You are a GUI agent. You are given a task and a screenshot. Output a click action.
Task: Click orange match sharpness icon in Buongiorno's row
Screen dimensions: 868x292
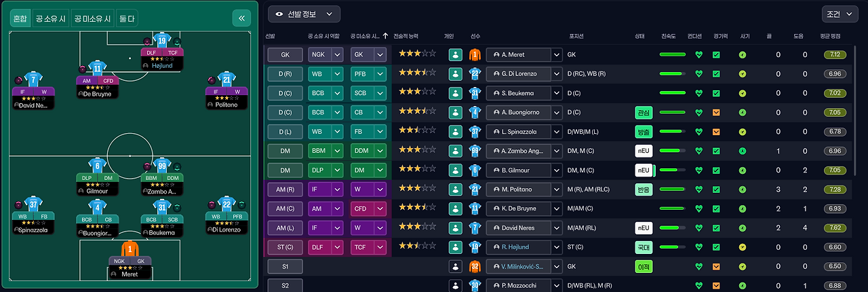pyautogui.click(x=716, y=112)
